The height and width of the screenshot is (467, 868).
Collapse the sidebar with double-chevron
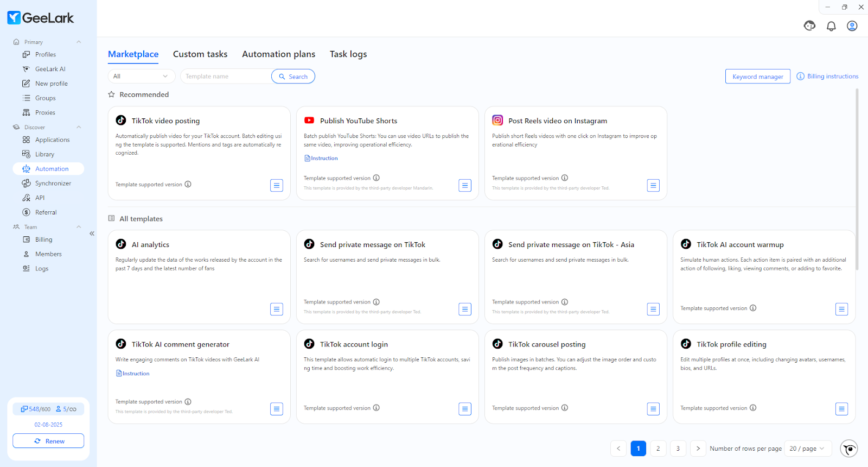click(x=92, y=233)
